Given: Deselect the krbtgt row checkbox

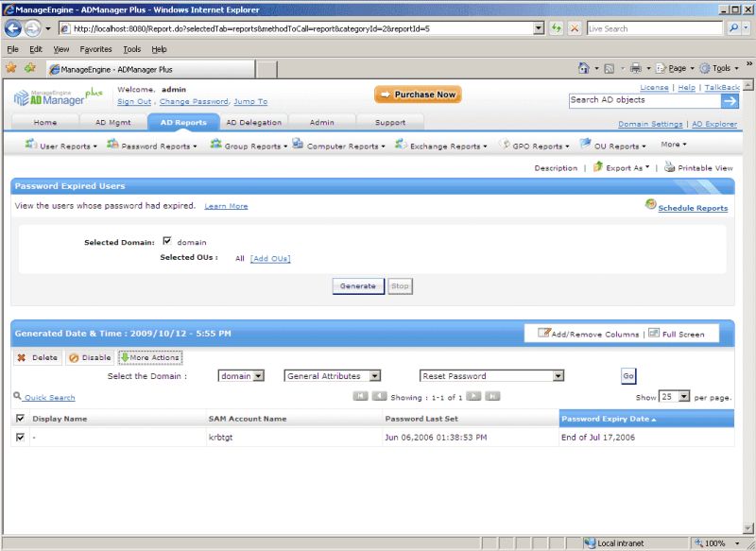Looking at the screenshot, I should tap(21, 438).
